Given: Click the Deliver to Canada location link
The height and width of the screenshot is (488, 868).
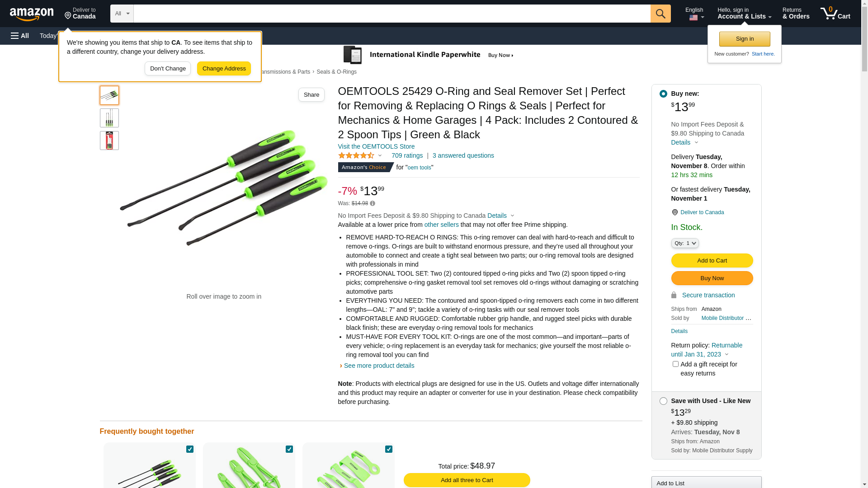Looking at the screenshot, I should point(702,212).
